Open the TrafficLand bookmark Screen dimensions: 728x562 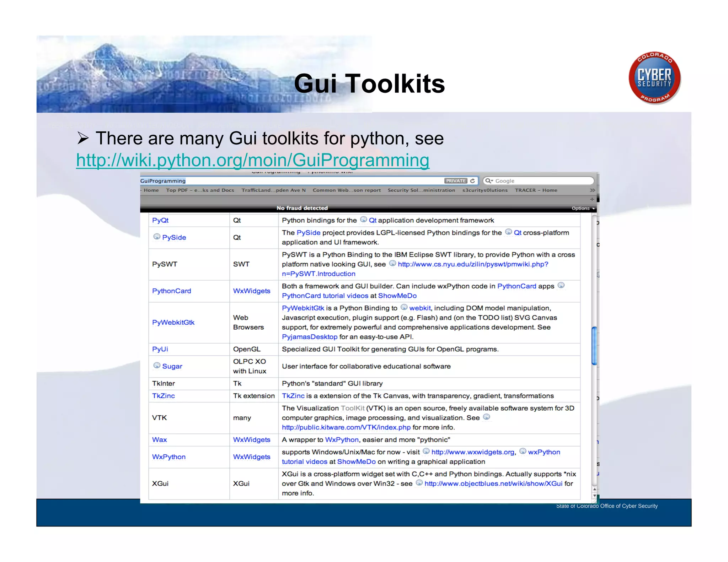pyautogui.click(x=274, y=190)
